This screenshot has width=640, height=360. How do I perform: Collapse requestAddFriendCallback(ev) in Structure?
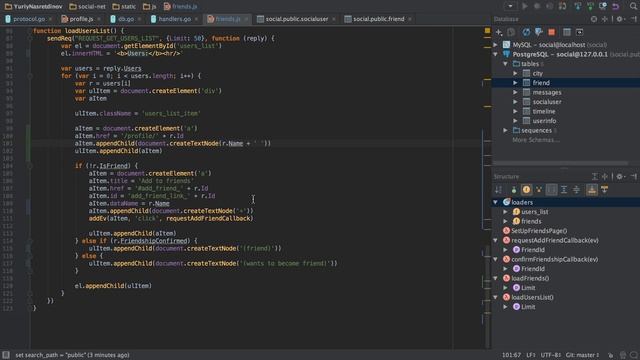click(x=496, y=240)
